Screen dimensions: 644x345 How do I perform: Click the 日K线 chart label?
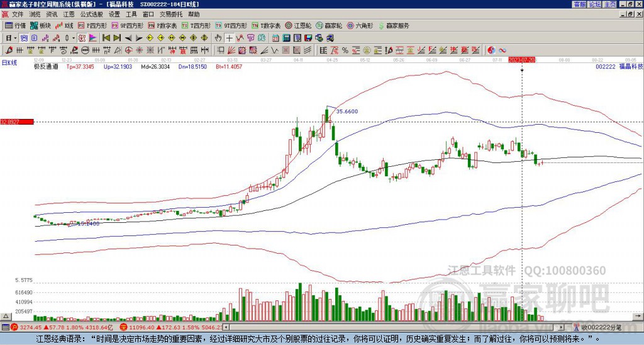tap(9, 63)
